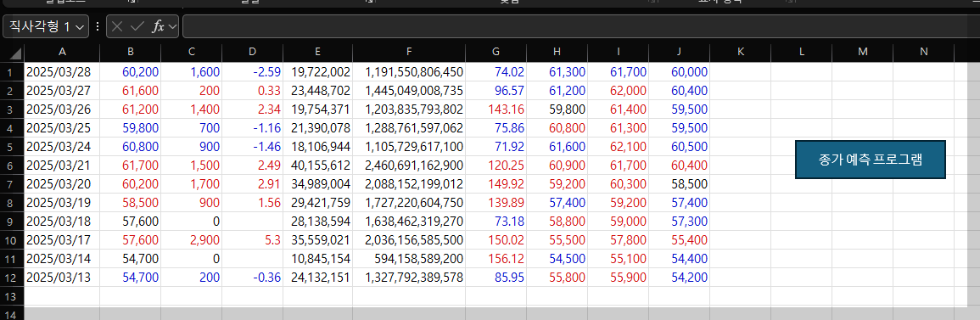The width and height of the screenshot is (980, 320).
Task: Click the cell with value 85.95
Action: [496, 278]
